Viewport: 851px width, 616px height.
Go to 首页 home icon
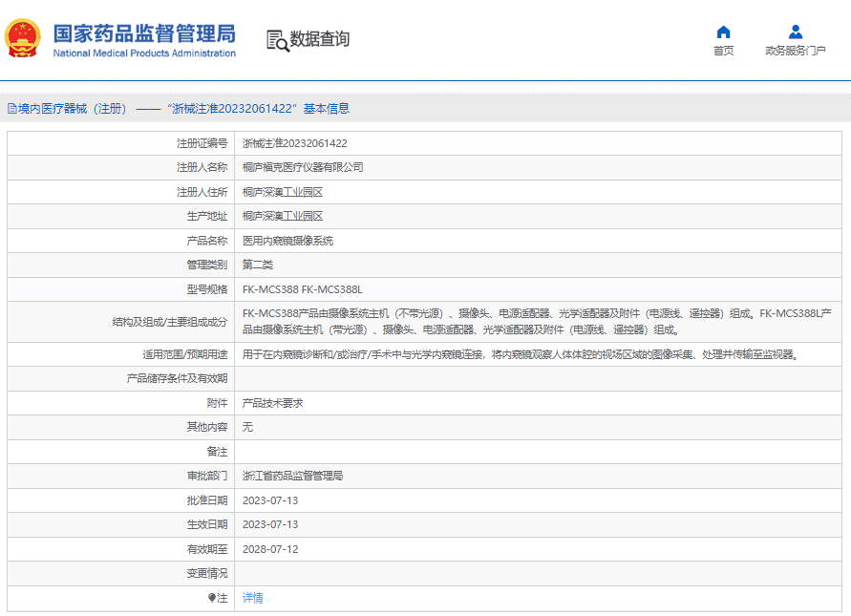click(723, 32)
